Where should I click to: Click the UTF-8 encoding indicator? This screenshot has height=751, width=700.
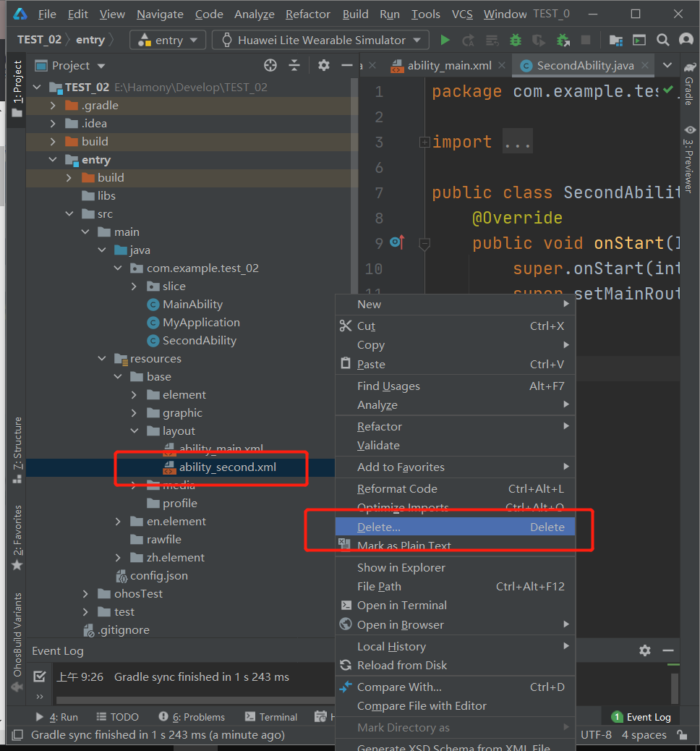click(x=596, y=734)
